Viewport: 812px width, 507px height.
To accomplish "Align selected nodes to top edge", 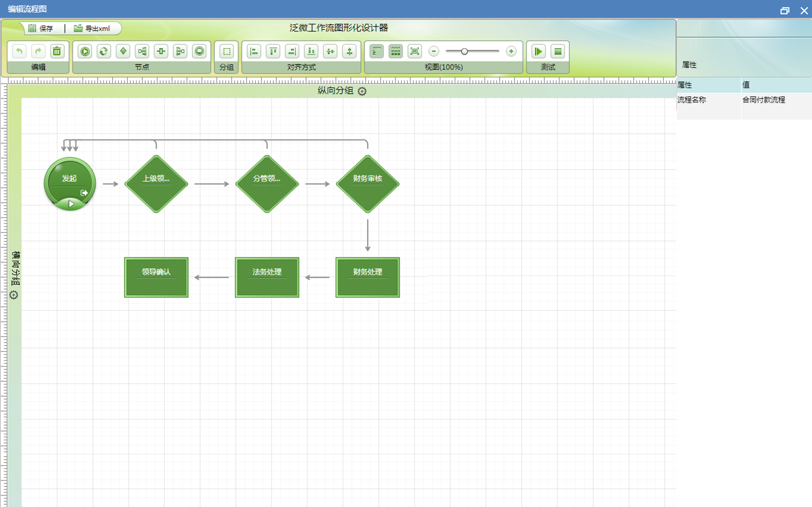I will tap(273, 51).
